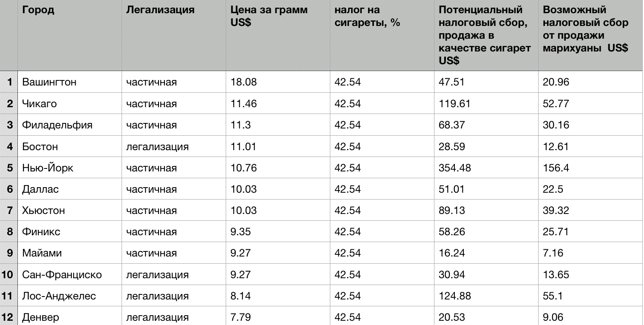Select the Денвер price cell 7.79
This screenshot has width=644, height=325.
pos(278,317)
